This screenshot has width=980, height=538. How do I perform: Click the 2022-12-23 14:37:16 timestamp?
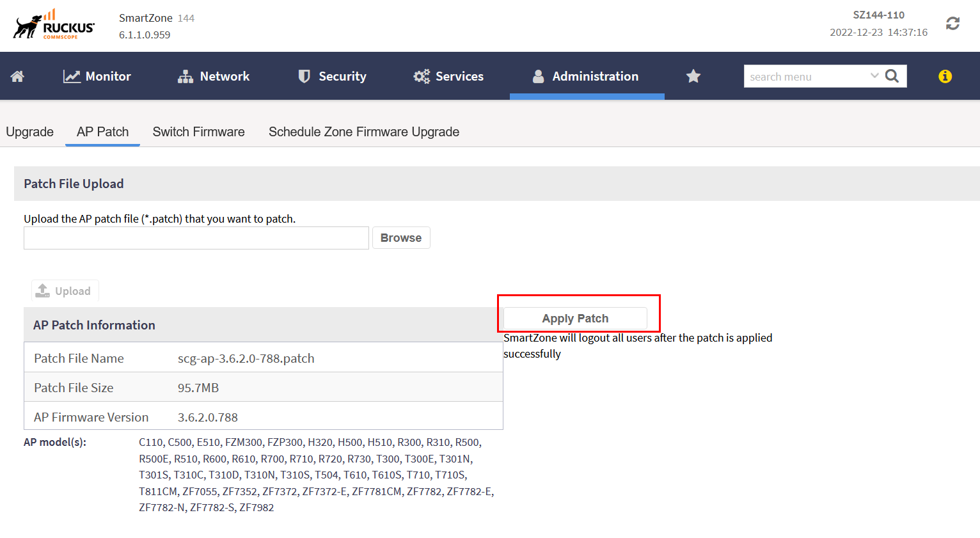pos(879,32)
